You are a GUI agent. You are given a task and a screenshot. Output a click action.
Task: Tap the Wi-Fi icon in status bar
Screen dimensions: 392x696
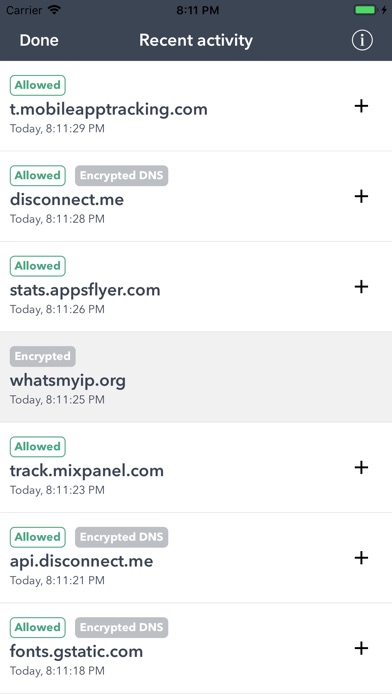pyautogui.click(x=54, y=10)
